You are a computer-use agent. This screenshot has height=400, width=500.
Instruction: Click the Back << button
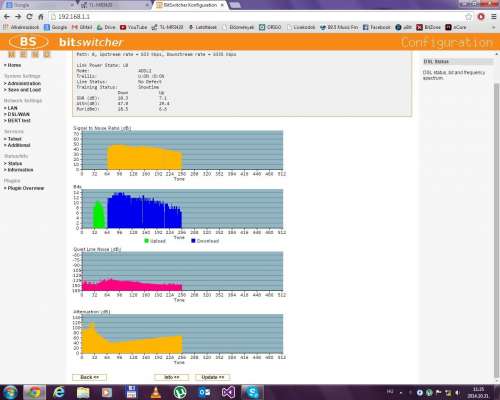pyautogui.click(x=90, y=377)
